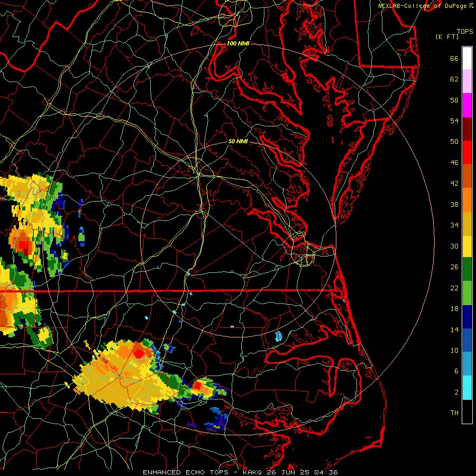Click the legend value 50
The image size is (476, 476).
[454, 142]
